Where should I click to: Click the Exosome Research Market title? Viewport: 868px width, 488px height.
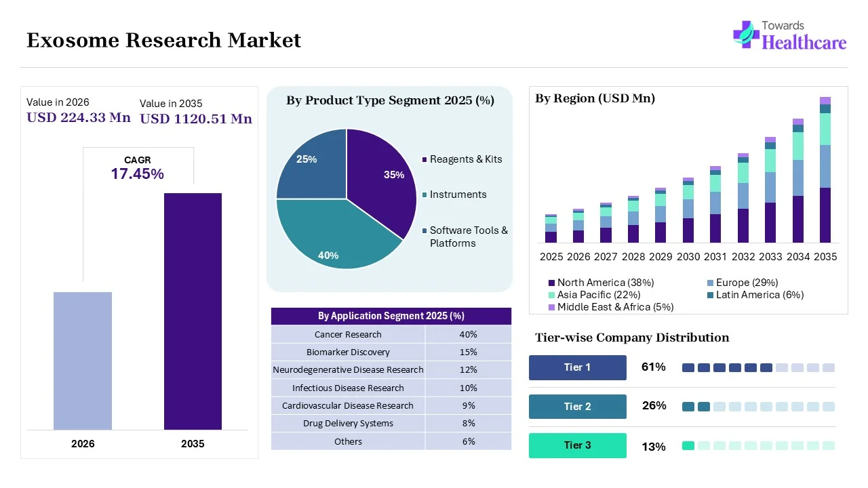click(163, 41)
